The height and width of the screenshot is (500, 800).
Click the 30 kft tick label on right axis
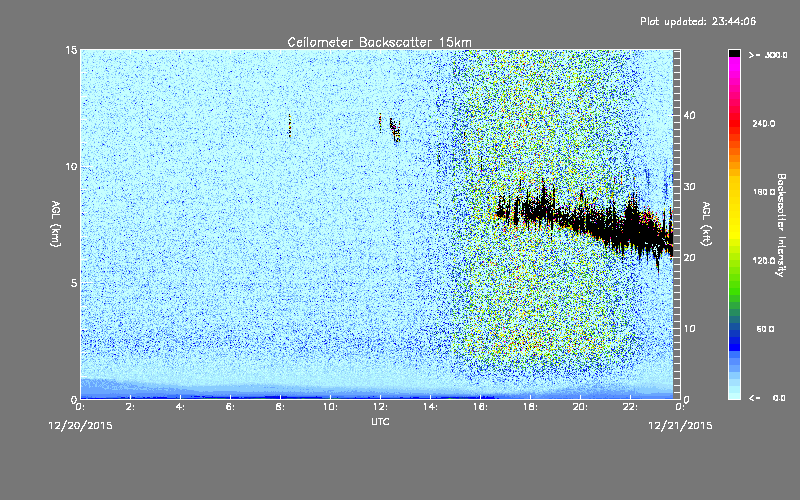(x=689, y=186)
